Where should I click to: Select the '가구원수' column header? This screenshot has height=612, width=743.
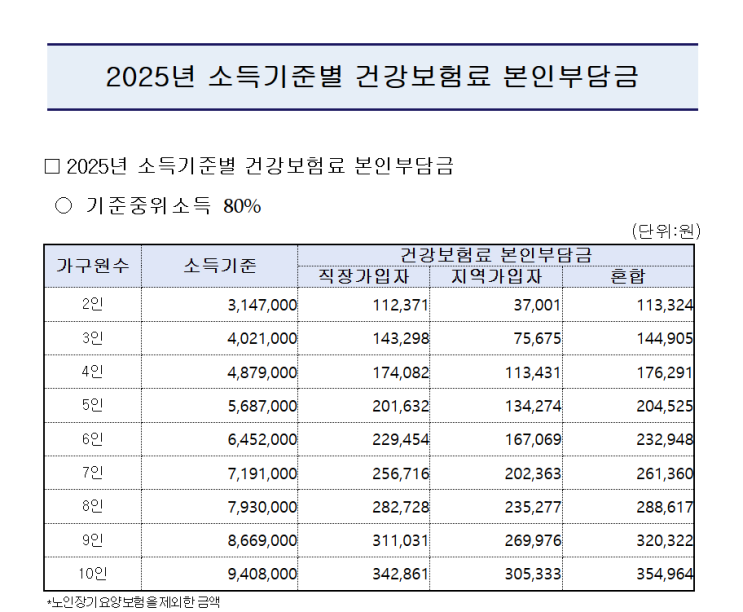pyautogui.click(x=93, y=266)
